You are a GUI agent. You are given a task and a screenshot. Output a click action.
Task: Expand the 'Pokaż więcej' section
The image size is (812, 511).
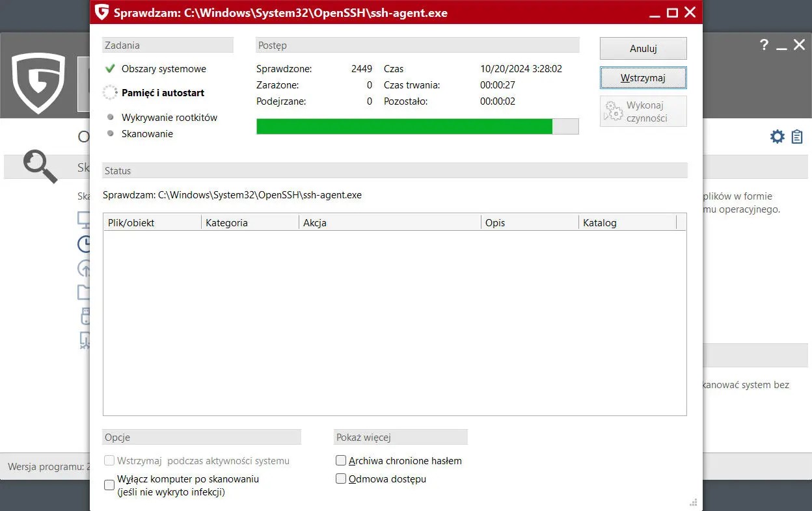click(x=400, y=436)
